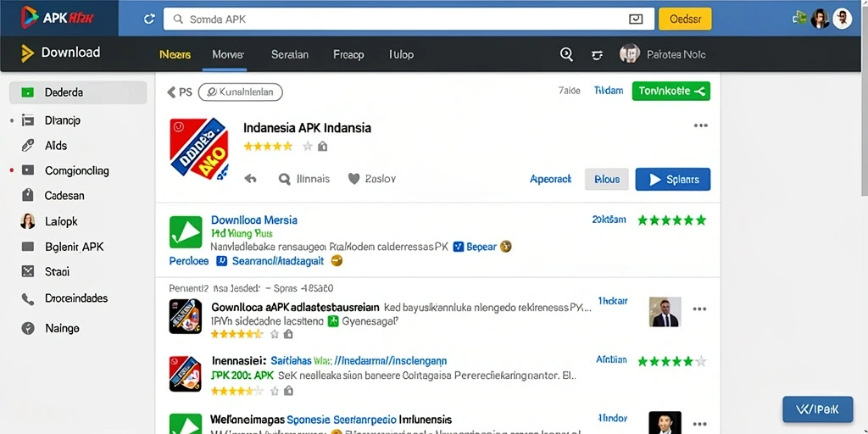
Task: Toggle the blue checkbox before Seananol/ktadagalt
Action: pos(221,261)
